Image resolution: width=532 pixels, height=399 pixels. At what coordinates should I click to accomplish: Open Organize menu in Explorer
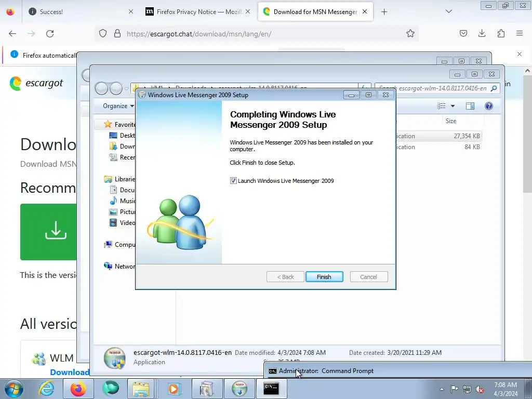tap(118, 106)
